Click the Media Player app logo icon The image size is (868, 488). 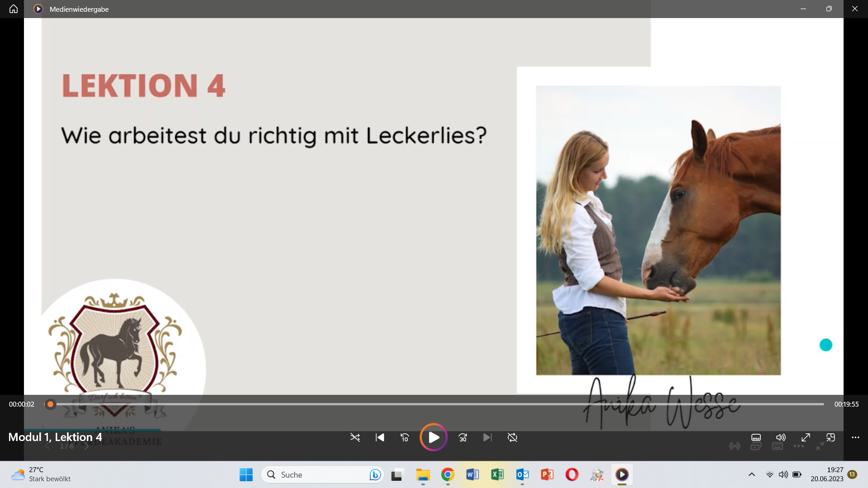coord(38,9)
